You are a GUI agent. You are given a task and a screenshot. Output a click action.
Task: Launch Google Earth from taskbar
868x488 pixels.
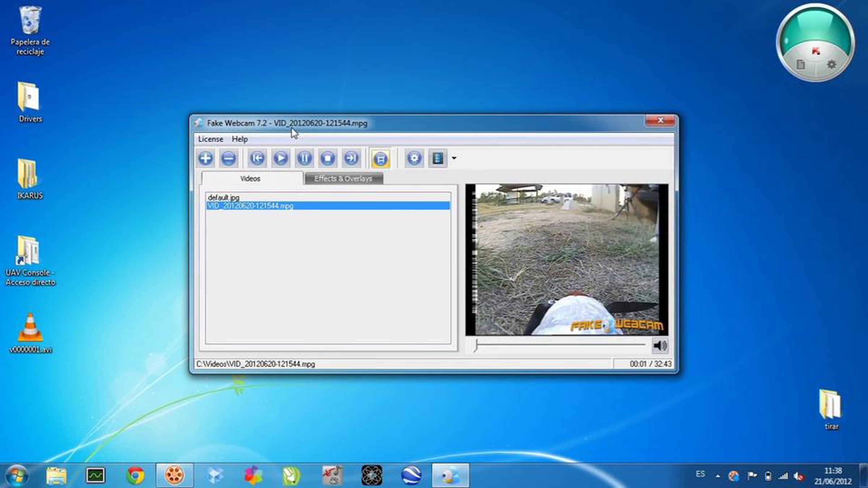(411, 475)
